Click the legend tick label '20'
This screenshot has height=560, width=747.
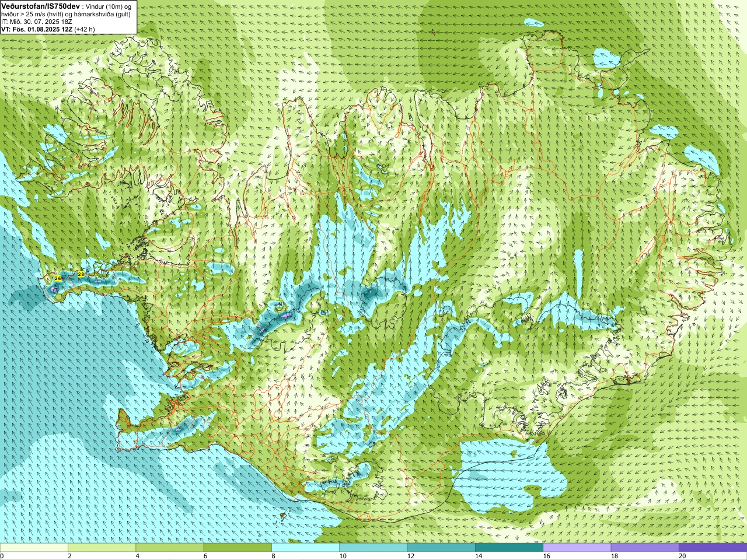(682, 556)
